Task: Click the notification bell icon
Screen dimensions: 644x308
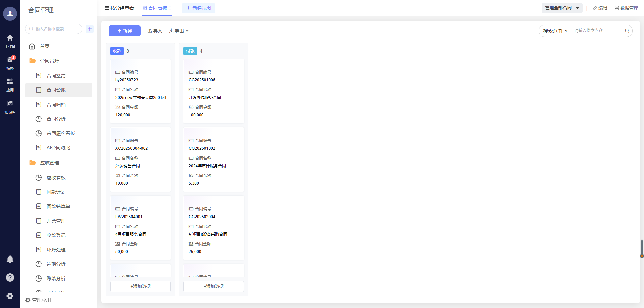Action: pyautogui.click(x=10, y=259)
